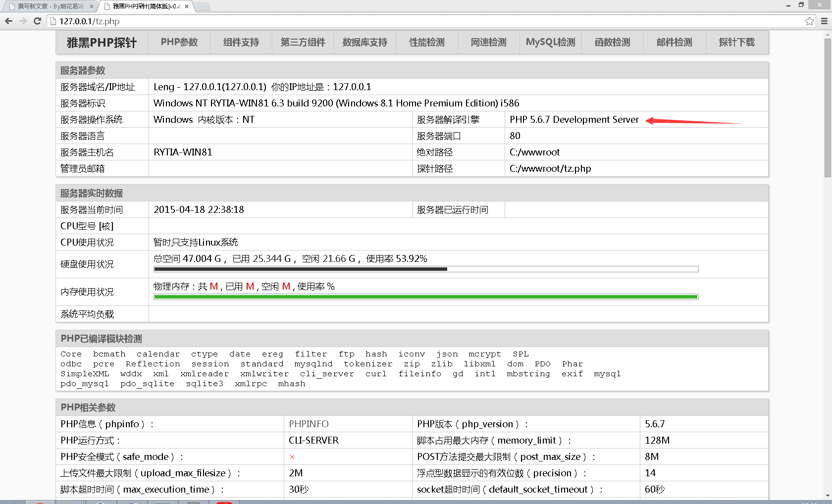832x504 pixels.
Task: Click the 服务器参数 section header
Action: [x=412, y=70]
